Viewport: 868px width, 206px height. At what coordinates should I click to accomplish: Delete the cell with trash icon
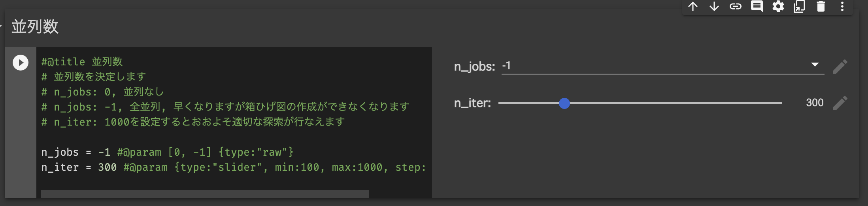pos(821,7)
